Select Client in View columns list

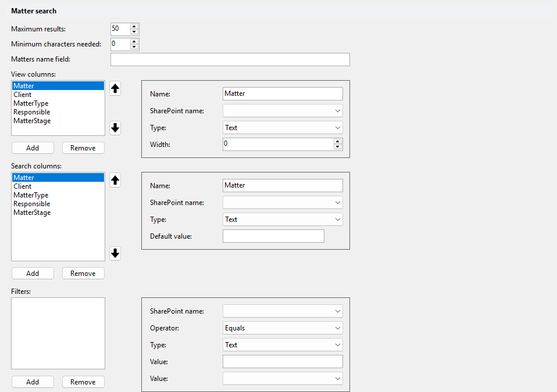pos(58,95)
